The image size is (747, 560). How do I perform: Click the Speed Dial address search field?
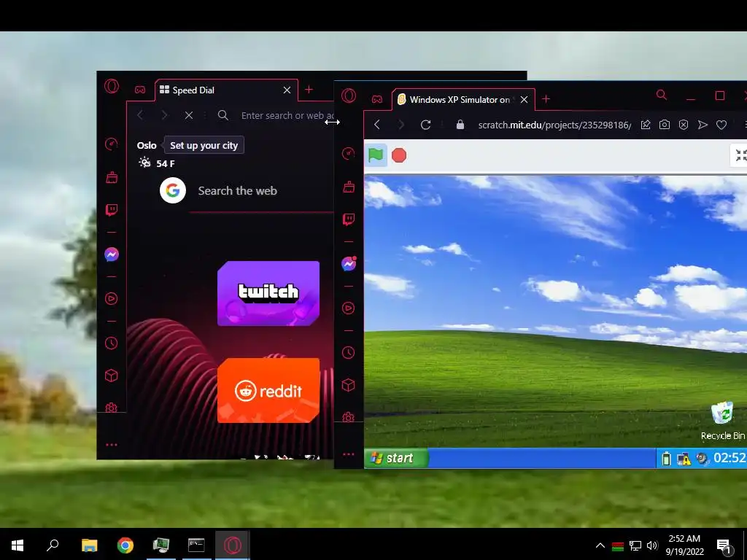(287, 115)
